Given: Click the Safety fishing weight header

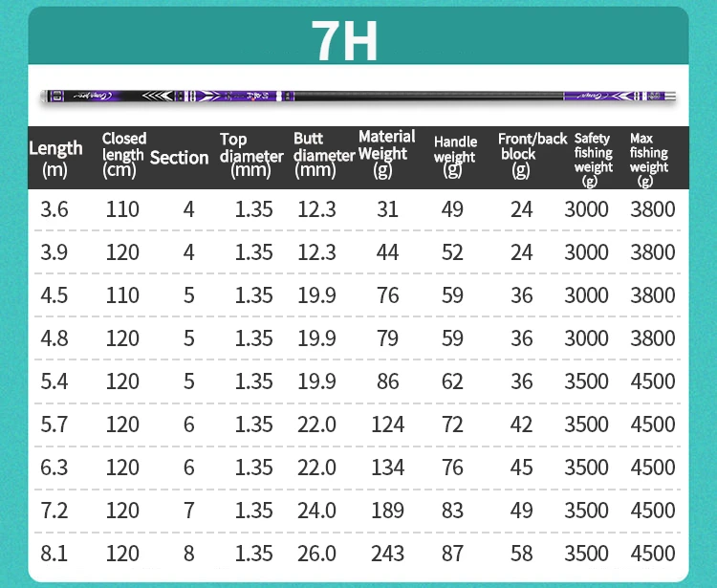Looking at the screenshot, I should pos(593,159).
